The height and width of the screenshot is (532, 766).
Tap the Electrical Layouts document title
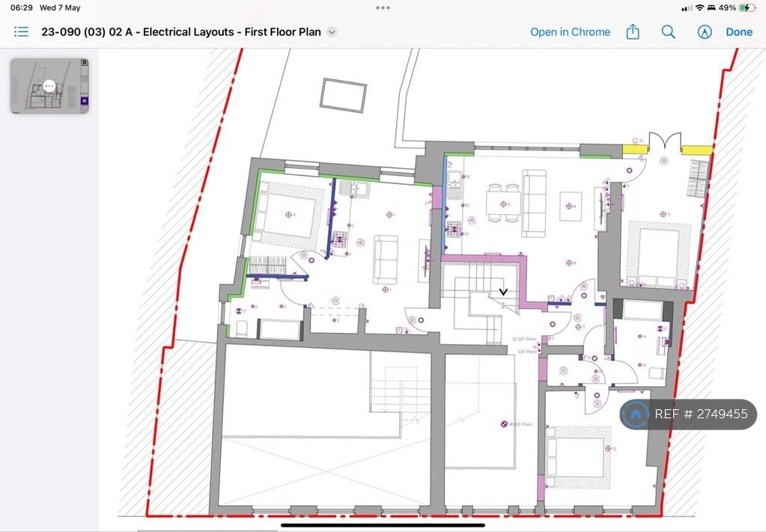[x=180, y=32]
